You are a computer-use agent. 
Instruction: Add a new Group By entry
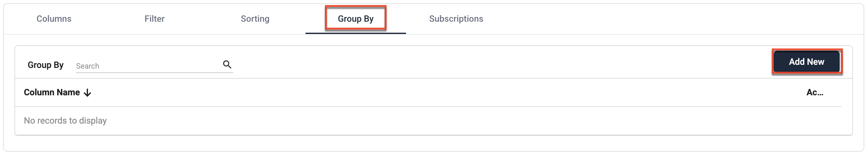coord(806,62)
